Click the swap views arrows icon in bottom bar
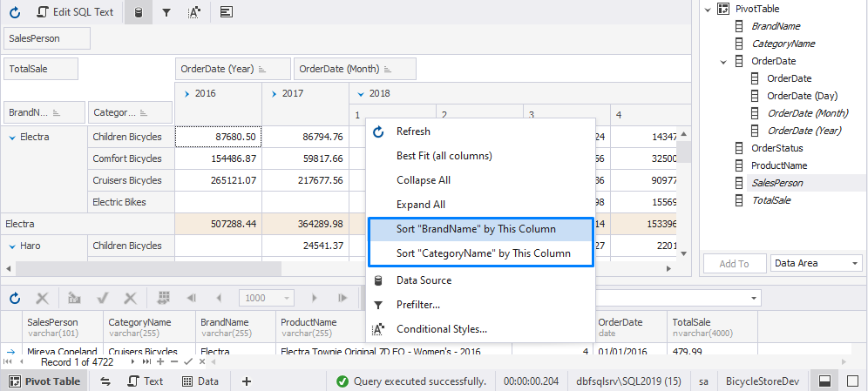868x391 pixels. click(105, 381)
